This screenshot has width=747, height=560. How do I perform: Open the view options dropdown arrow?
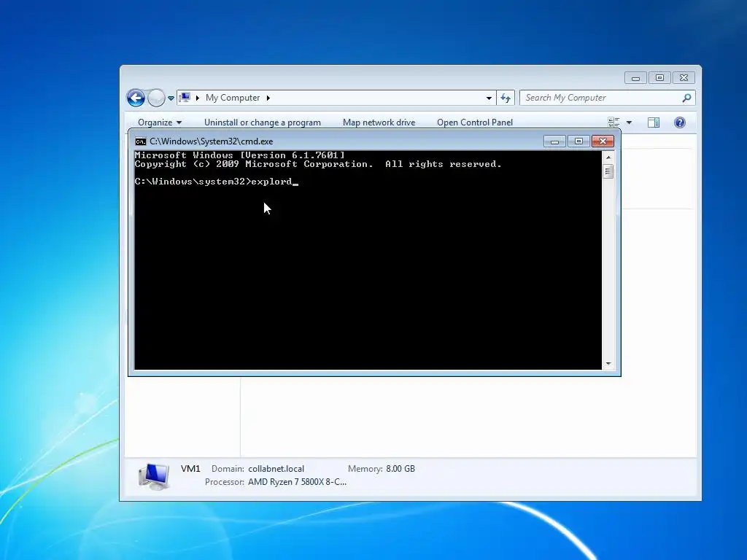(x=629, y=122)
